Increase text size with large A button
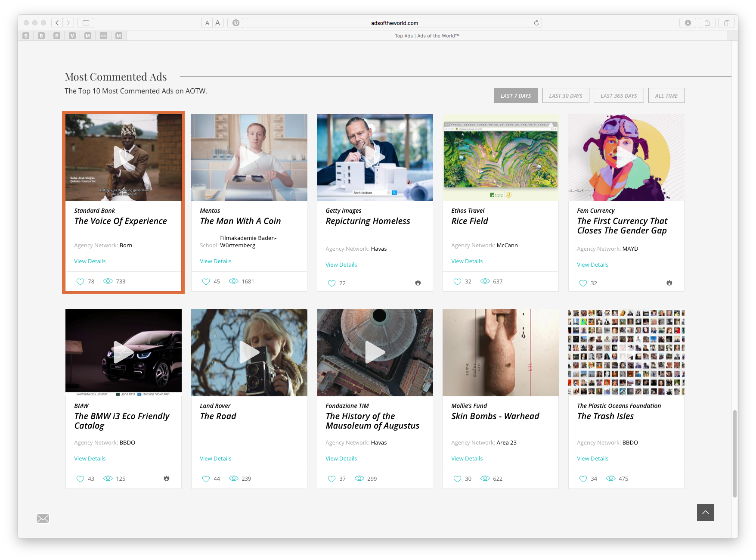The width and height of the screenshot is (756, 560). [218, 23]
